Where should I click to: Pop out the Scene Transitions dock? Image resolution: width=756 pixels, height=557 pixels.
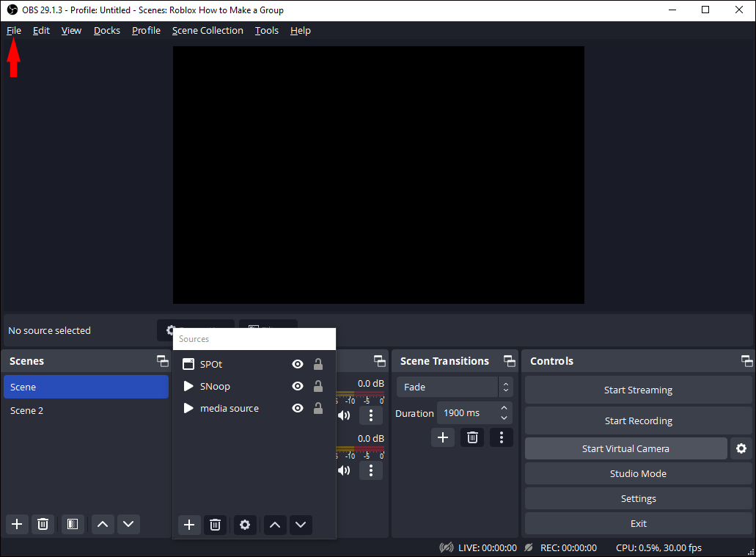509,361
